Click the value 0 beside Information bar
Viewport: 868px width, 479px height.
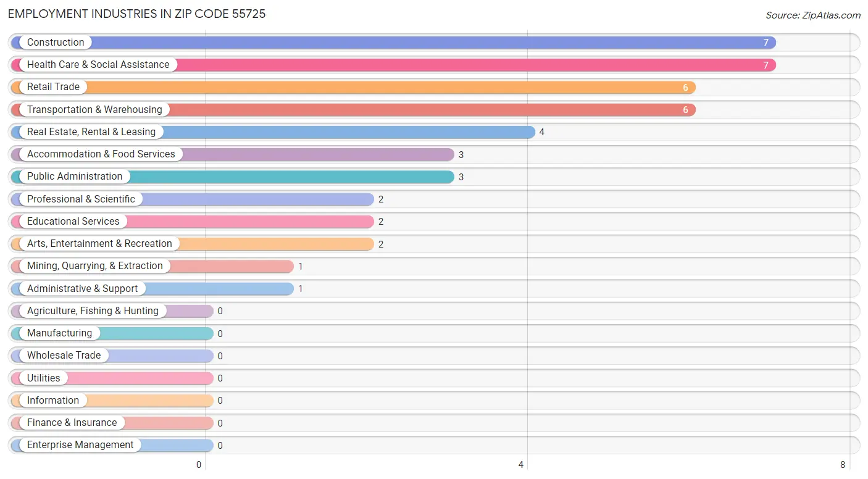(x=220, y=401)
